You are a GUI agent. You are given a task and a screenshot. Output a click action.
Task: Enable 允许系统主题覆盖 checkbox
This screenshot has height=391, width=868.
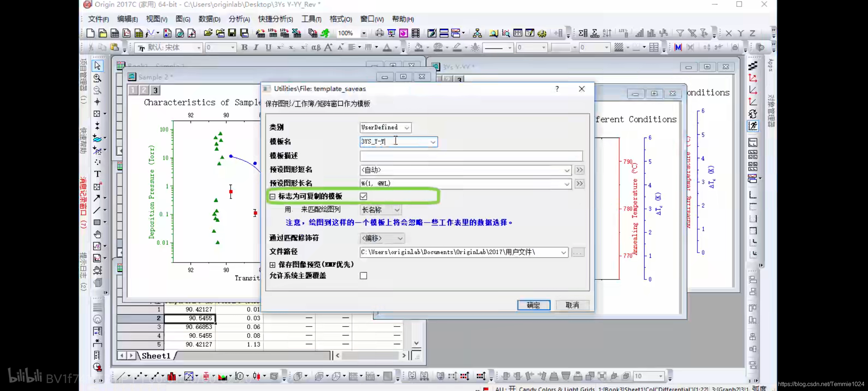(363, 276)
